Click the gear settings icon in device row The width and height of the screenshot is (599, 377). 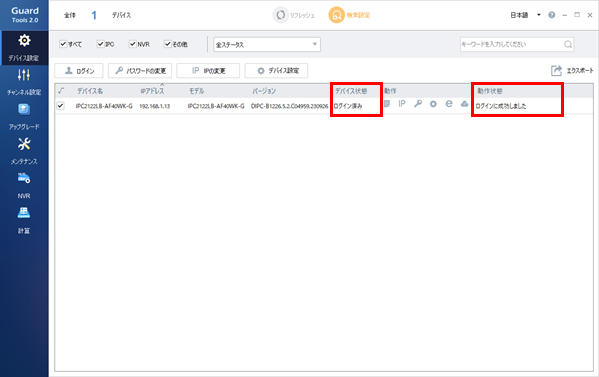coord(433,104)
